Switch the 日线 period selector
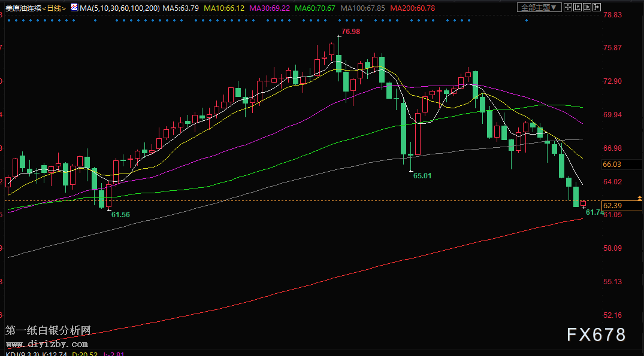 coord(54,8)
